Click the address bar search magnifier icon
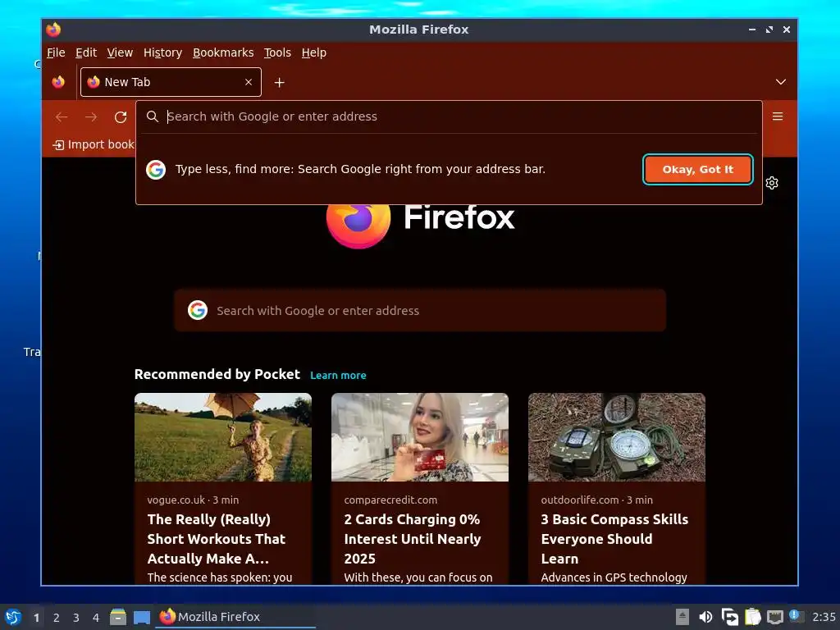This screenshot has height=630, width=840. point(152,116)
